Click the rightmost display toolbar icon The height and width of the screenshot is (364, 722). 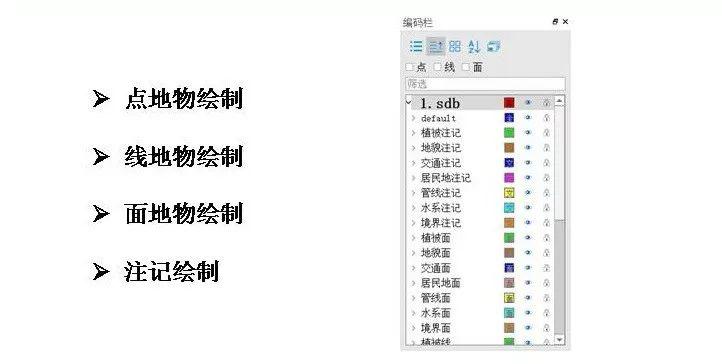click(x=493, y=46)
